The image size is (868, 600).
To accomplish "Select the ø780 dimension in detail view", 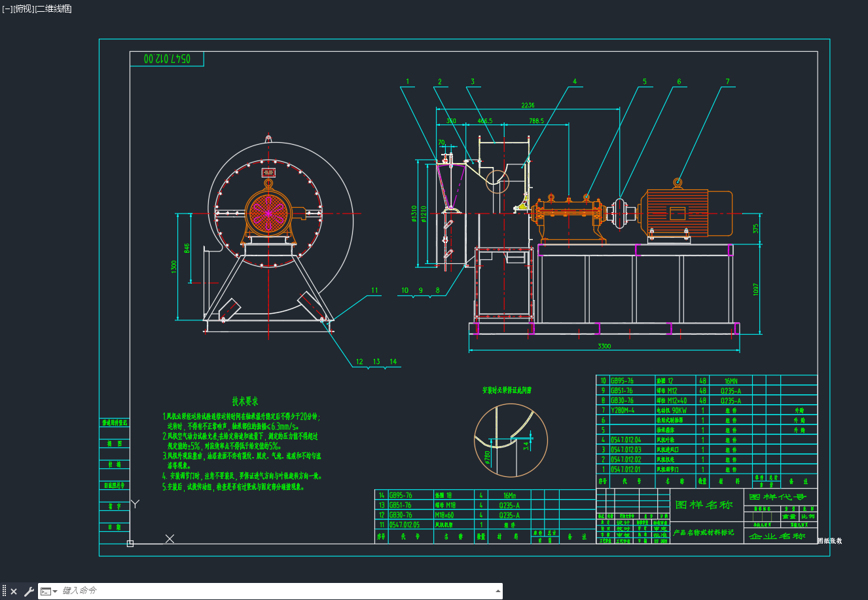I will pos(487,457).
